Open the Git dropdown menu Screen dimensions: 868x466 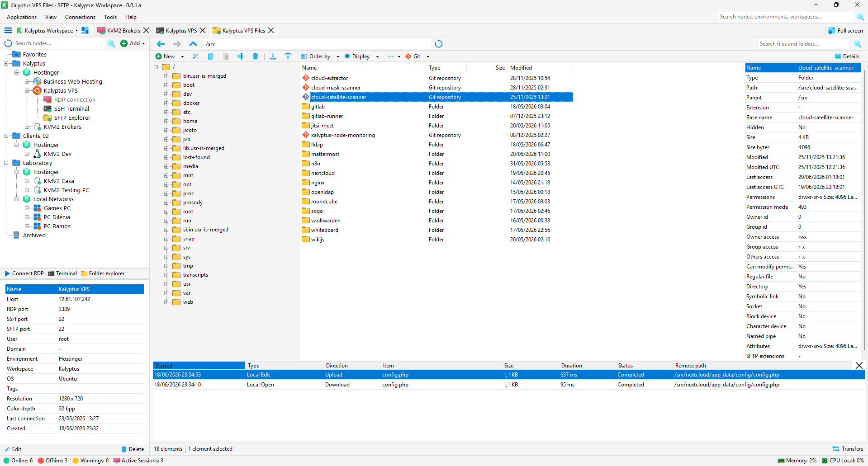[417, 56]
